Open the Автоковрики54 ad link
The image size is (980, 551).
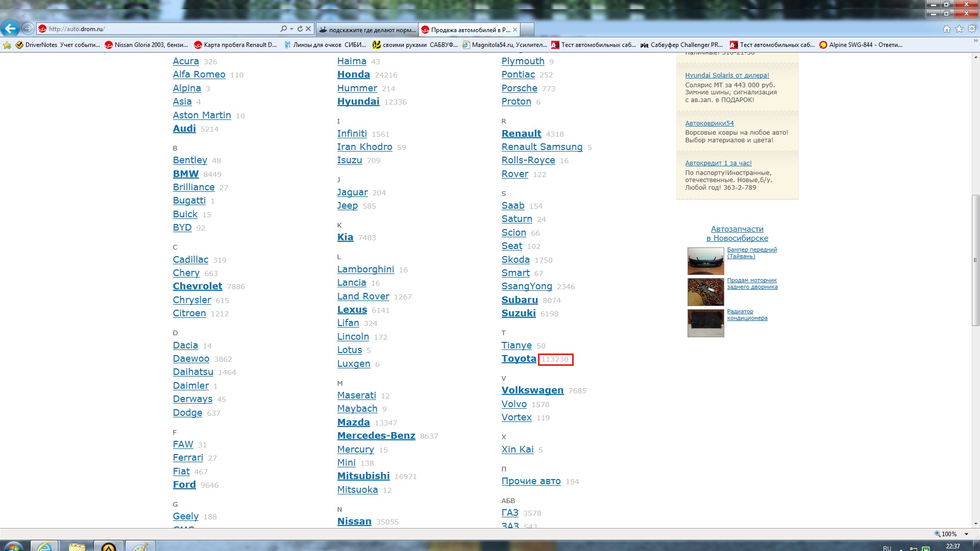709,123
